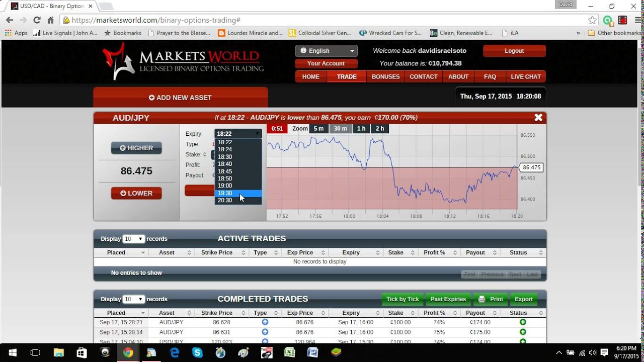The width and height of the screenshot is (644, 362).
Task: Open the Expiry 18:22 dropdown
Action: [238, 134]
